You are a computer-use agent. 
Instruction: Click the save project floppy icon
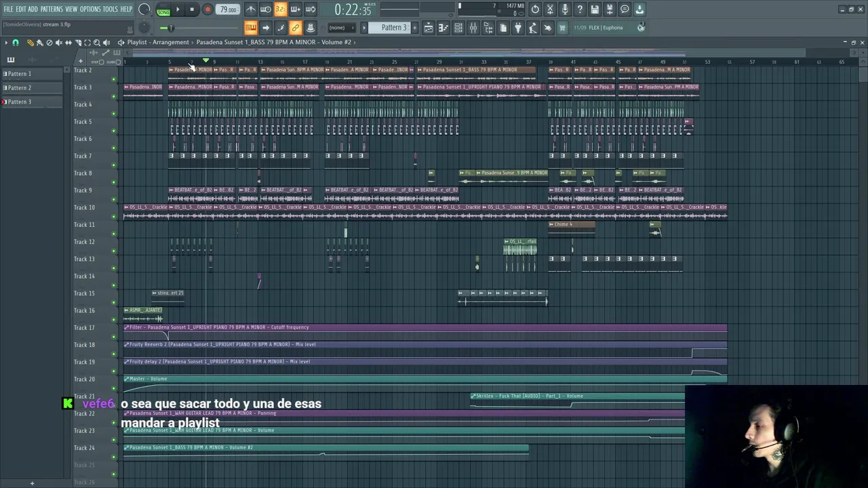click(x=595, y=9)
